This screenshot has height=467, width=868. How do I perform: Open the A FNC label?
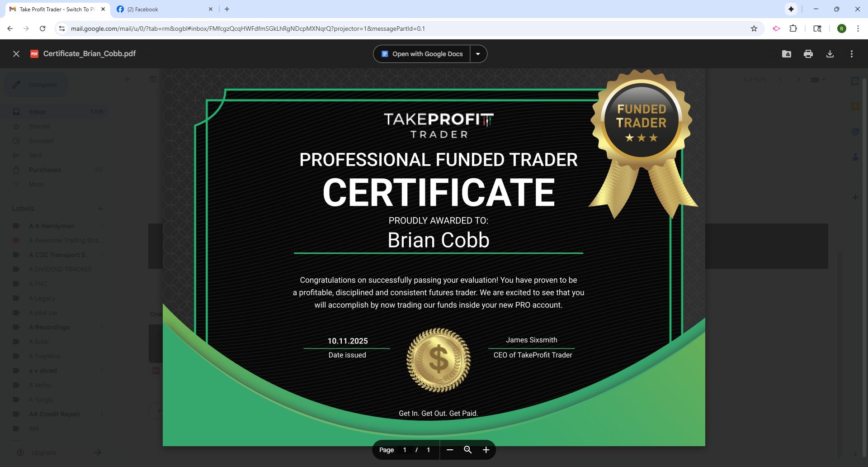[x=54, y=284]
